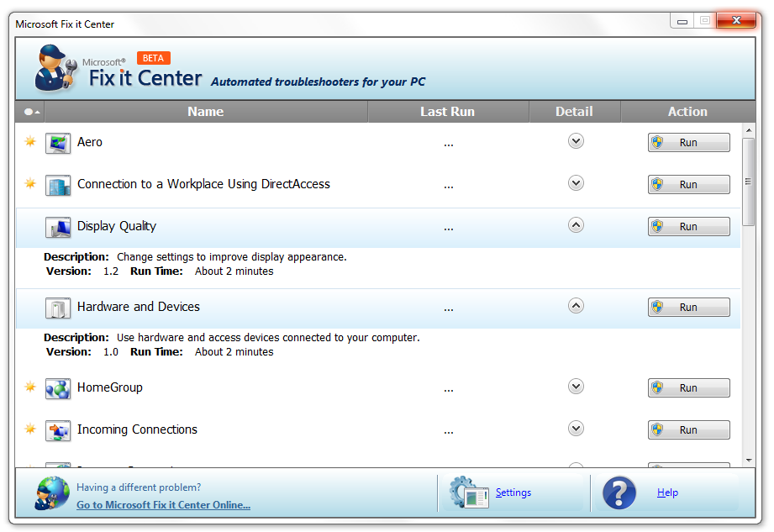This screenshot has height=532, width=774.
Task: Click 'Automated troubleshooters for your PC' tagline
Action: [x=318, y=82]
